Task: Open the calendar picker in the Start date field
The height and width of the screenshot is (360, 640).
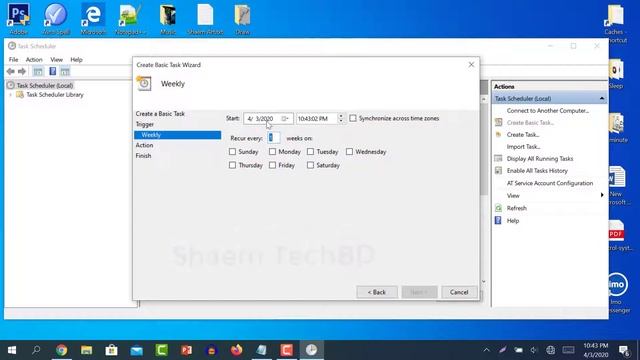Action: [285, 118]
